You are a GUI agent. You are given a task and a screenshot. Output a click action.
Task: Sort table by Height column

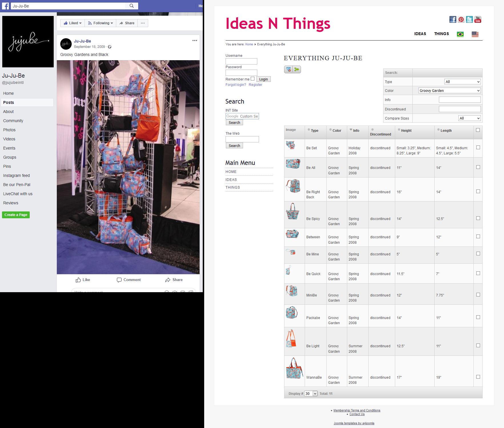coord(406,130)
